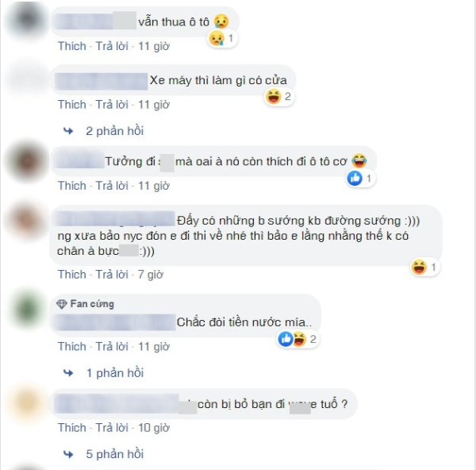Expand '1 phản hồi' replies
Screen dimensions: 476x470
click(x=115, y=373)
